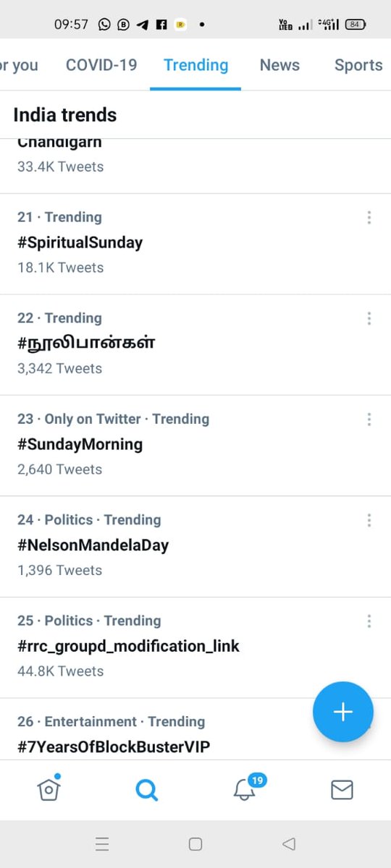Image resolution: width=391 pixels, height=868 pixels.
Task: Open three-dot menu for Tamil hashtag trend
Action: pyautogui.click(x=369, y=318)
